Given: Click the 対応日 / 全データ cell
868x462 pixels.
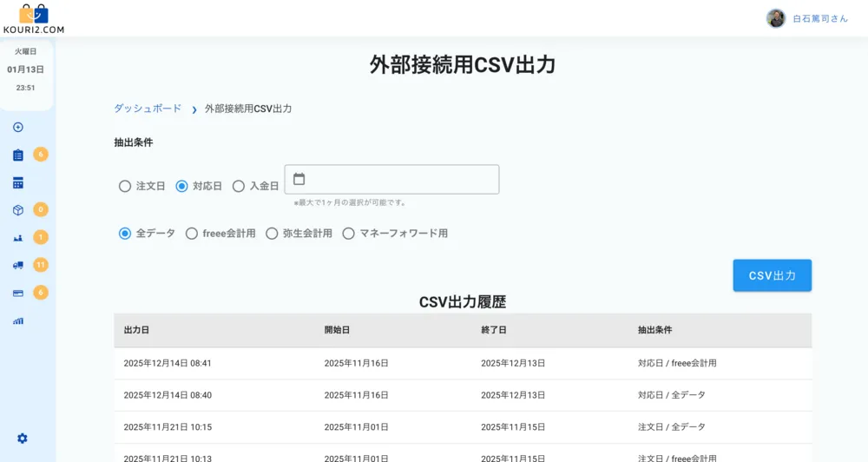Looking at the screenshot, I should (672, 395).
